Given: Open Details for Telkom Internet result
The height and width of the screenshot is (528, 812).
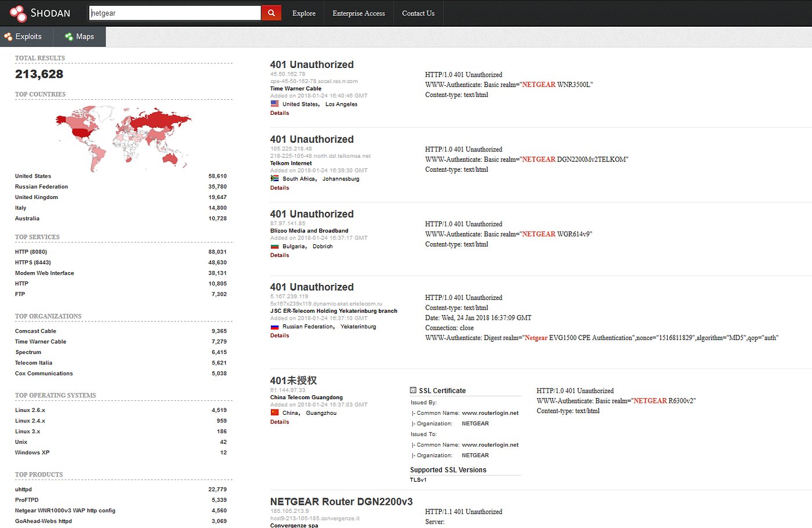Looking at the screenshot, I should pyautogui.click(x=280, y=188).
